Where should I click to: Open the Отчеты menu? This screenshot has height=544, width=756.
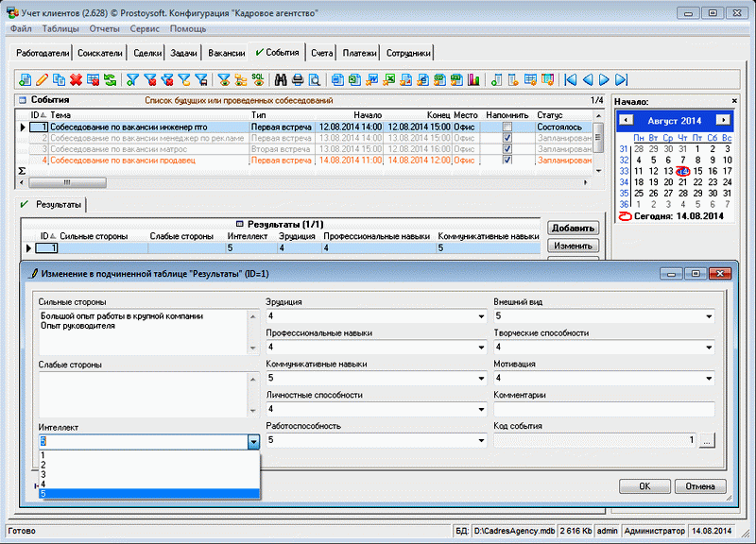[104, 29]
